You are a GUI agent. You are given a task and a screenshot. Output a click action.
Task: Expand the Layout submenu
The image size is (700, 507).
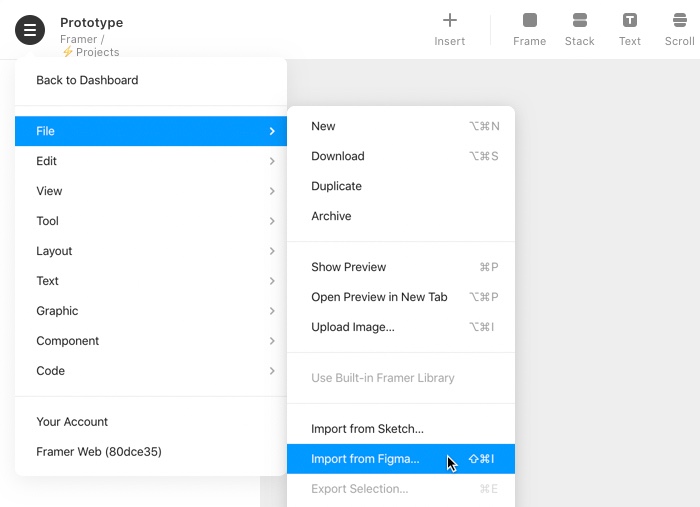(x=151, y=251)
